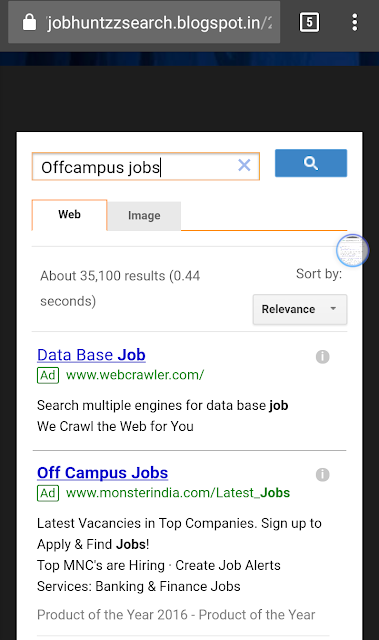Click the Ad badge under Off Campus Jobs
The image size is (379, 640).
tap(48, 493)
